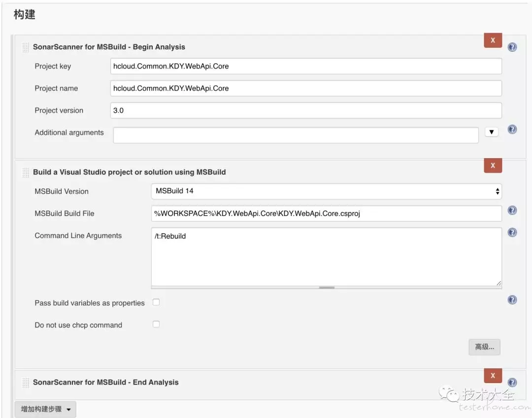This screenshot has height=418, width=532.
Task: Open help for Command Line Arguments
Action: 512,233
